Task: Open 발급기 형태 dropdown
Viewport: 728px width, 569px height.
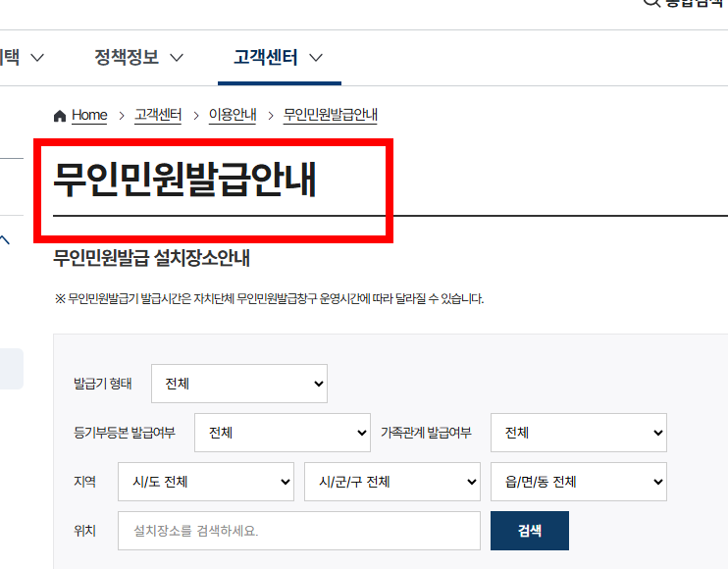Action: [239, 384]
